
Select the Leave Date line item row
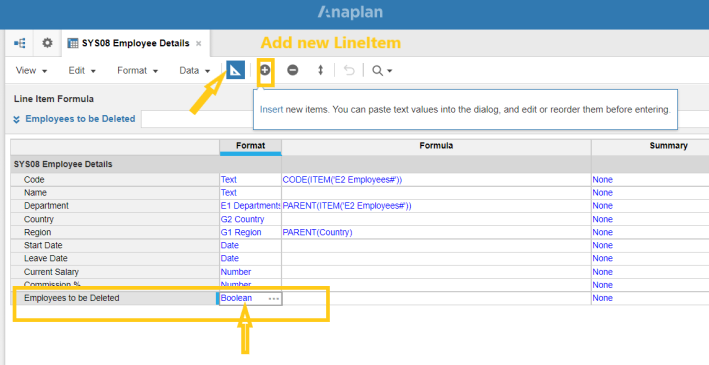click(115, 259)
